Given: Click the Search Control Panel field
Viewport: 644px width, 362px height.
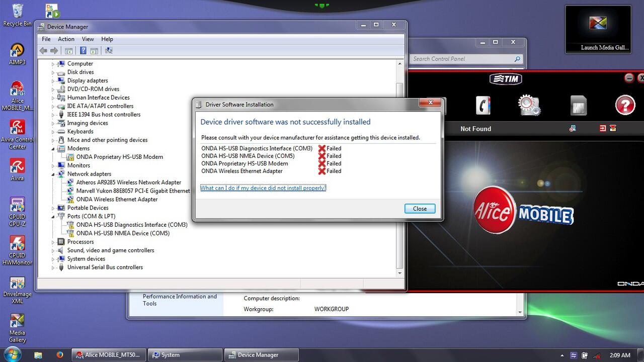Looking at the screenshot, I should [466, 59].
